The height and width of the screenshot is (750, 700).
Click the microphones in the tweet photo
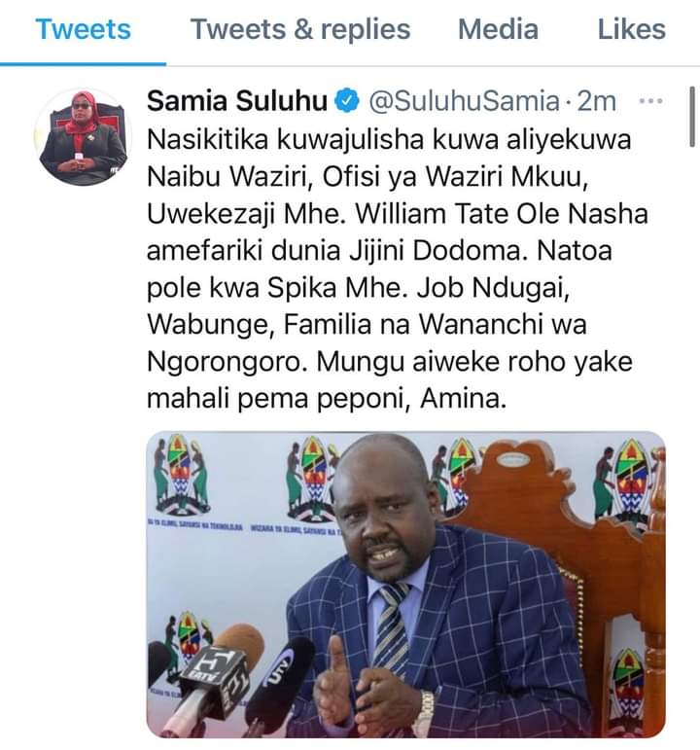(229, 679)
